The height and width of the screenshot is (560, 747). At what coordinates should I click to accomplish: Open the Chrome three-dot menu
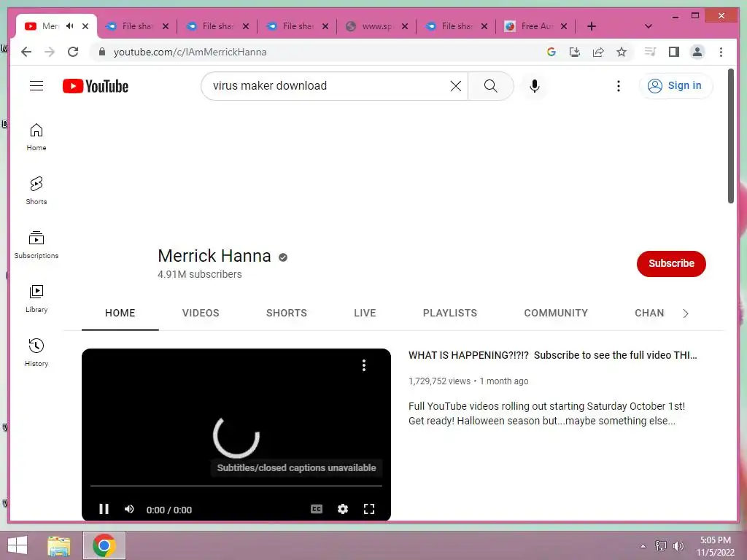pyautogui.click(x=721, y=52)
